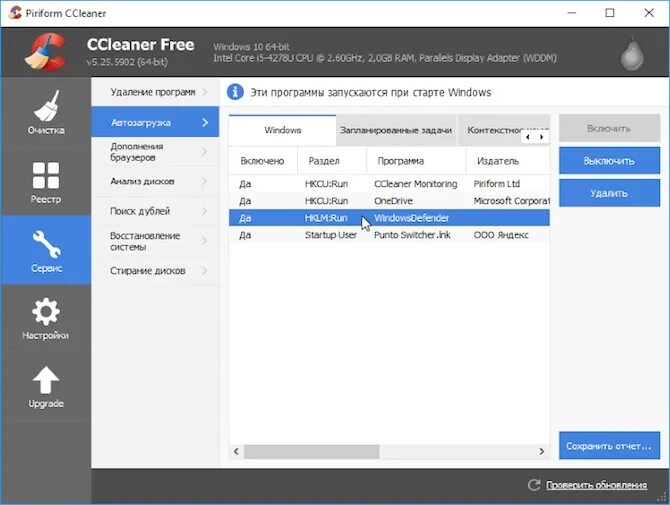Select the Сервис tools section

point(46,250)
